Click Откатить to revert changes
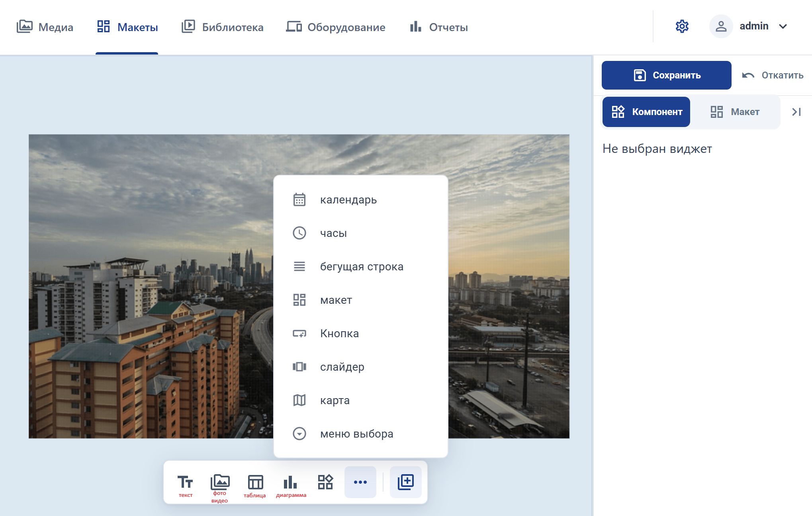This screenshot has width=812, height=516. click(x=773, y=75)
